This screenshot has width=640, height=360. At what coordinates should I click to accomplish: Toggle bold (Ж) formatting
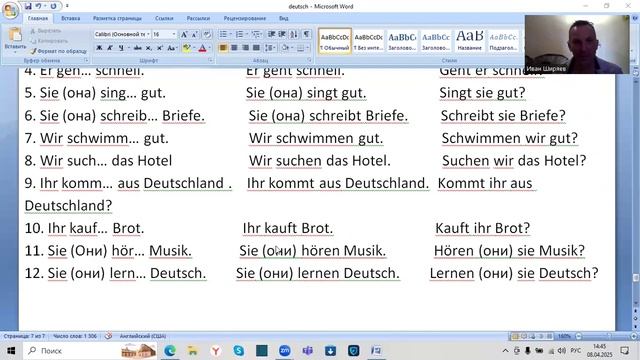pos(99,48)
